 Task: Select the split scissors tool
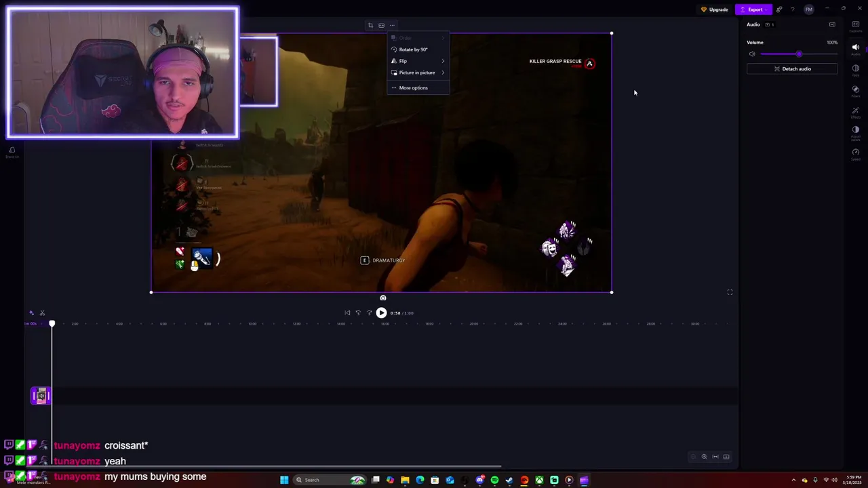click(42, 312)
